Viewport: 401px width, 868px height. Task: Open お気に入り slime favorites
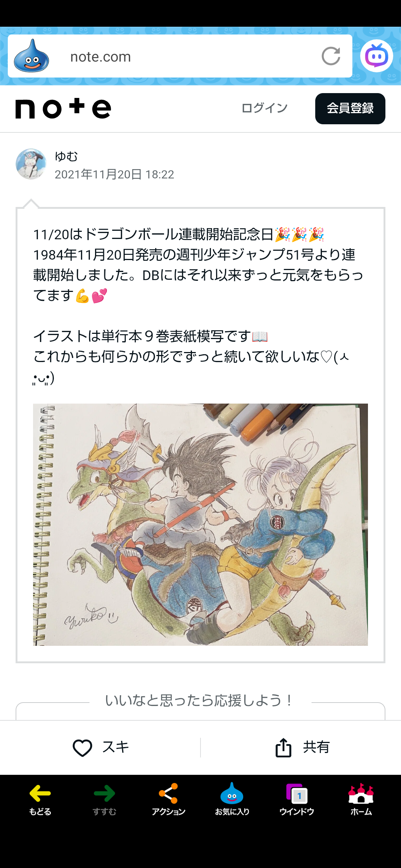232,800
